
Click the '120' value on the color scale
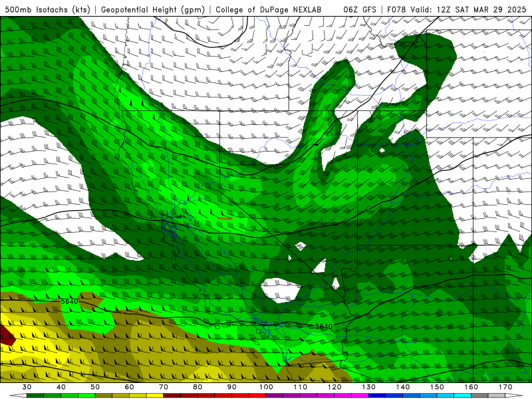pos(334,387)
